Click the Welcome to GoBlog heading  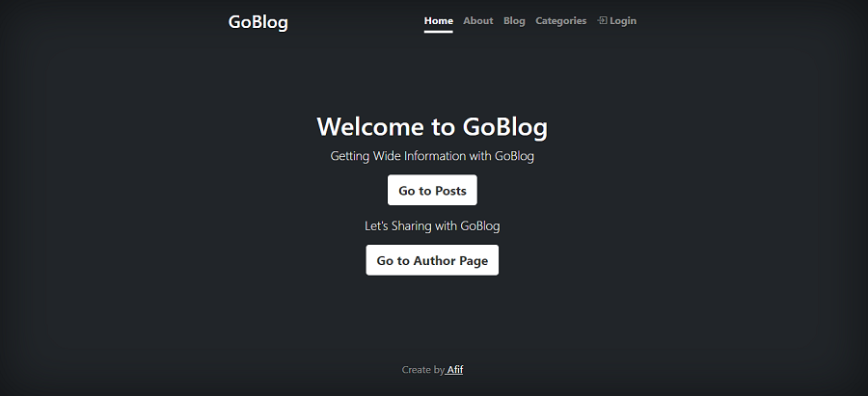tap(432, 126)
